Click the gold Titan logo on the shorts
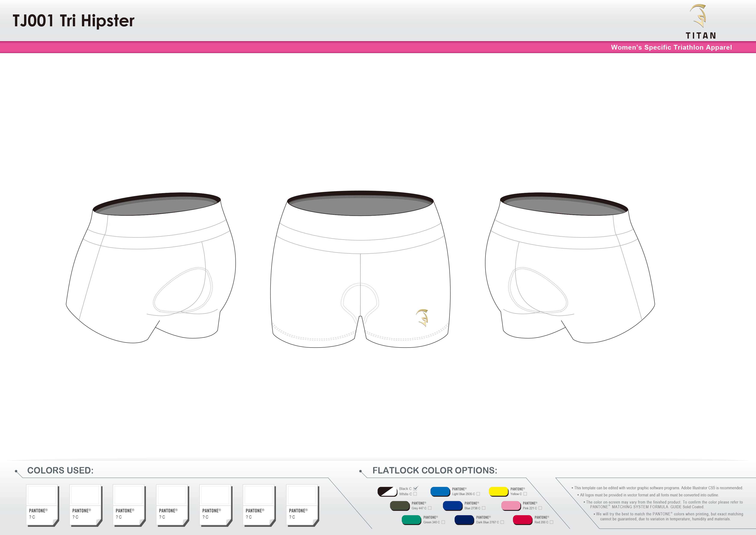Viewport: 756px width, 535px height. 422,318
